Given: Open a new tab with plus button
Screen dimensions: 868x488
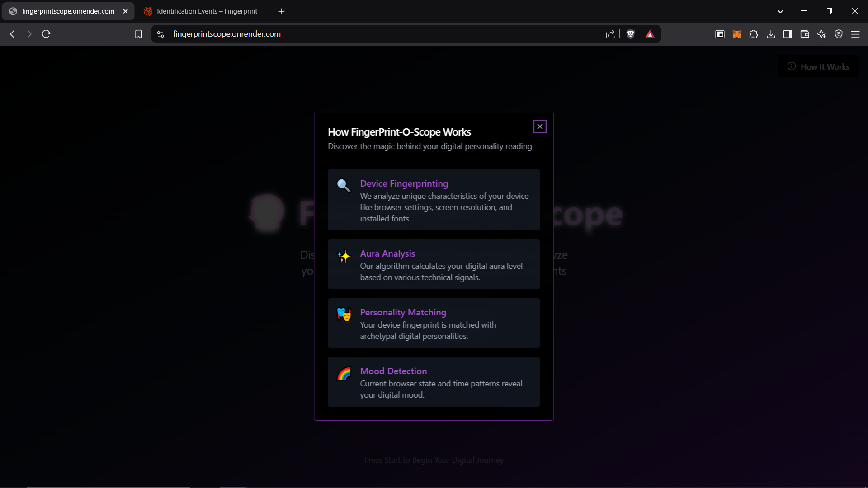Looking at the screenshot, I should [x=282, y=11].
